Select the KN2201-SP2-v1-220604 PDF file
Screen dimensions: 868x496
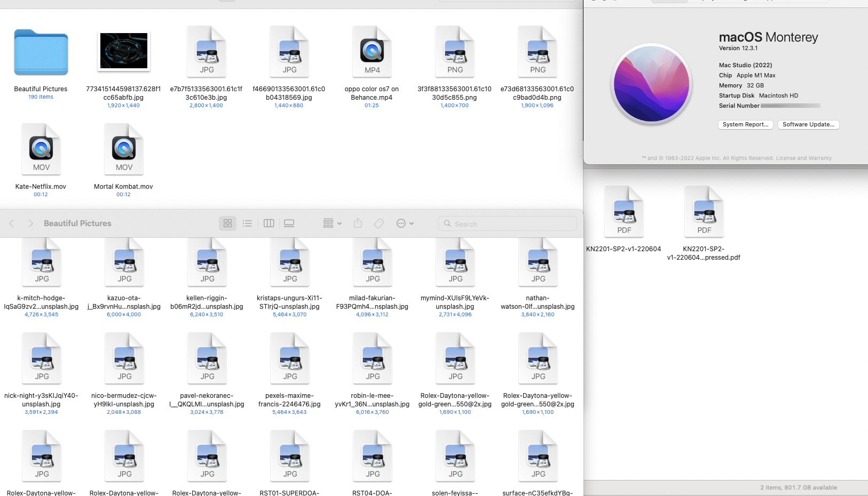624,212
